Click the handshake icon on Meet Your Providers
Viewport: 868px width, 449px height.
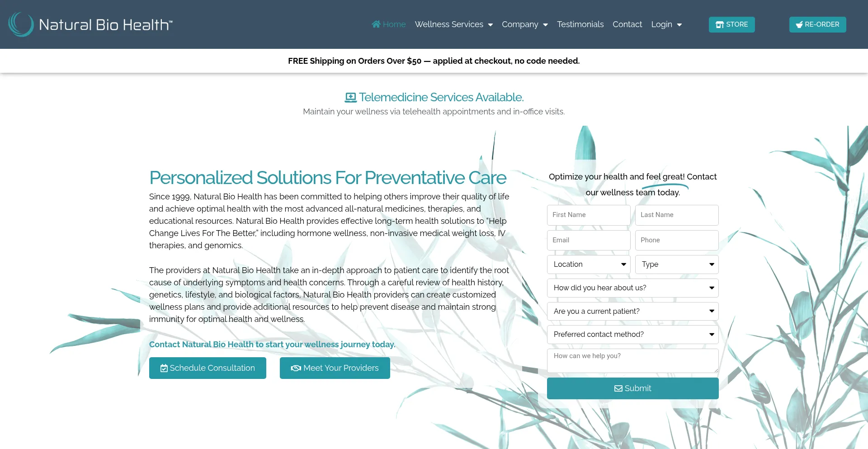tap(296, 369)
